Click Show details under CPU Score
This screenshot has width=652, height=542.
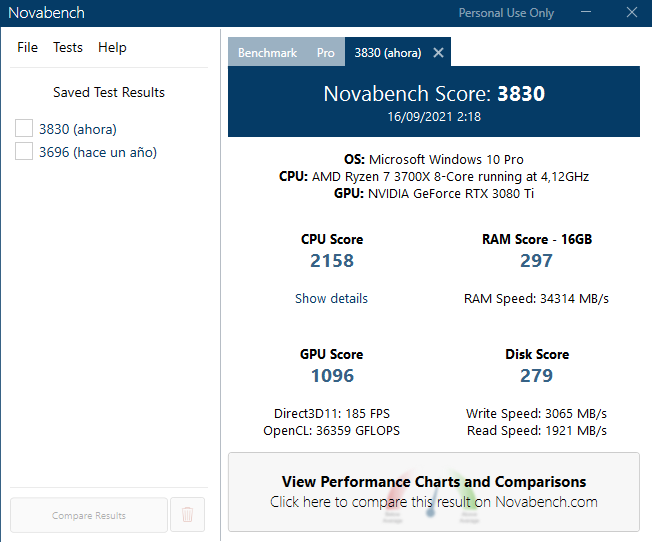coord(331,298)
